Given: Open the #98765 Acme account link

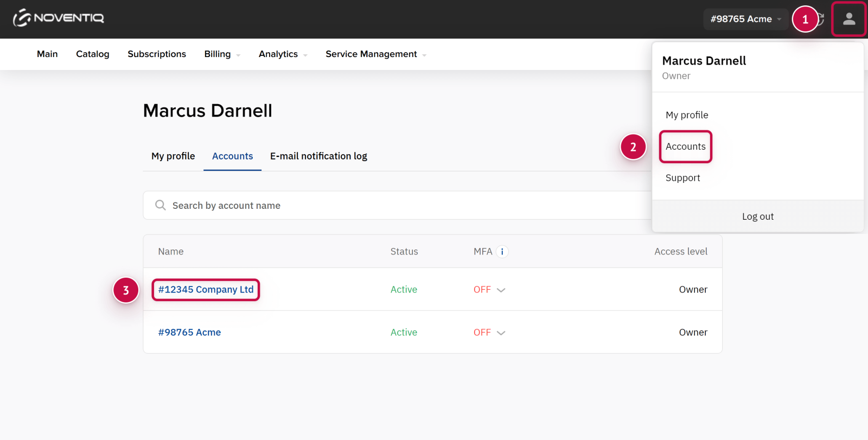Looking at the screenshot, I should coord(189,333).
